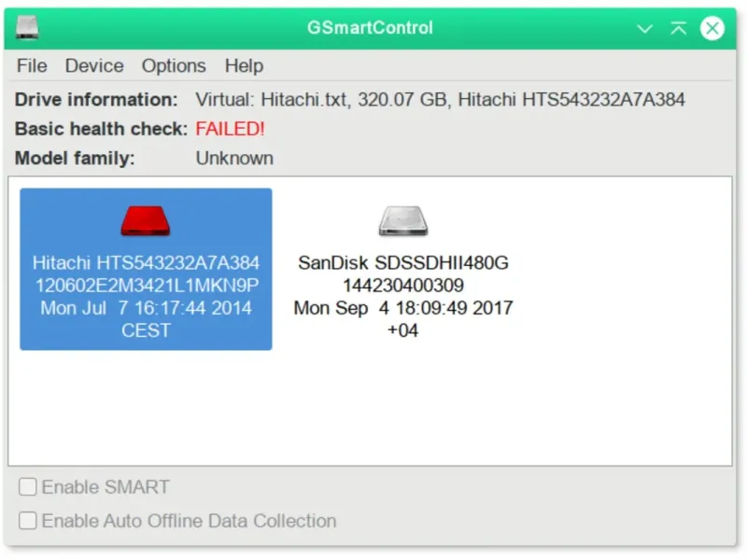Select the grey SanDisk drive icon

(x=403, y=221)
